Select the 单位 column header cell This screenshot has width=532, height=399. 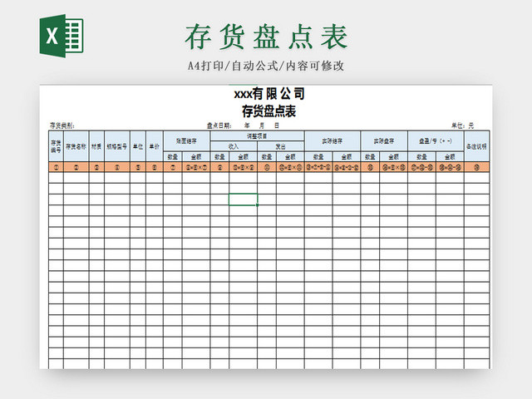click(138, 146)
